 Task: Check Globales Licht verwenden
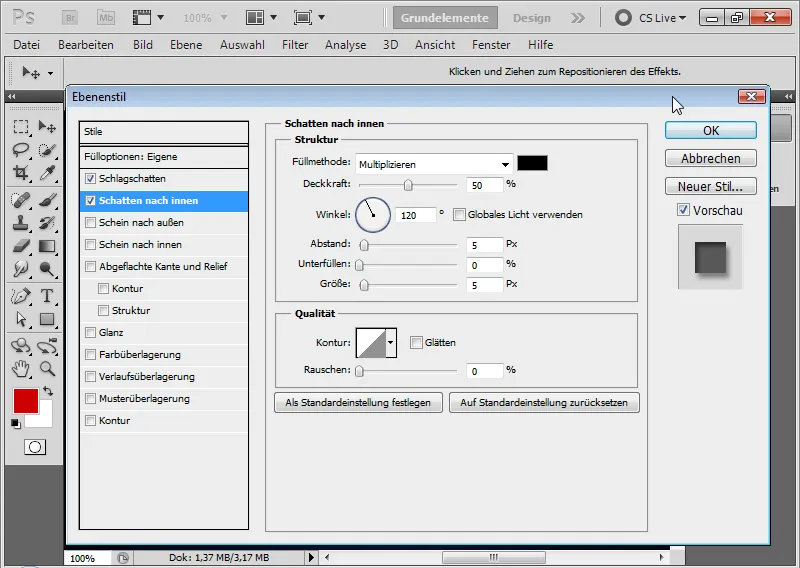pos(459,214)
